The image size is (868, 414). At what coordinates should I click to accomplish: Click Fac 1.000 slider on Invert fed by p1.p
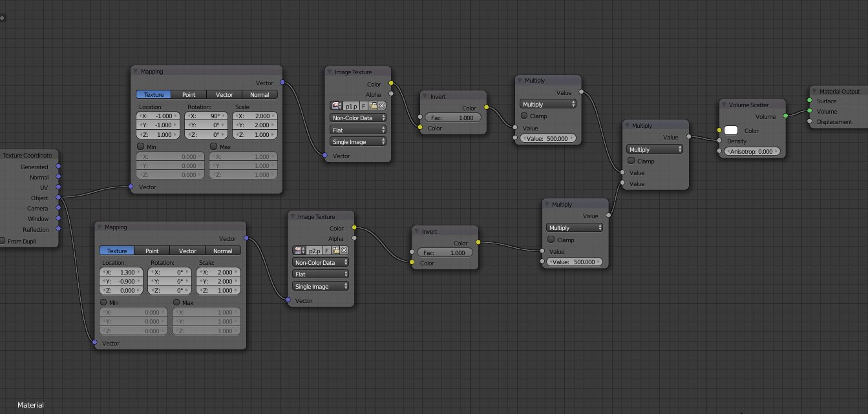tap(452, 118)
